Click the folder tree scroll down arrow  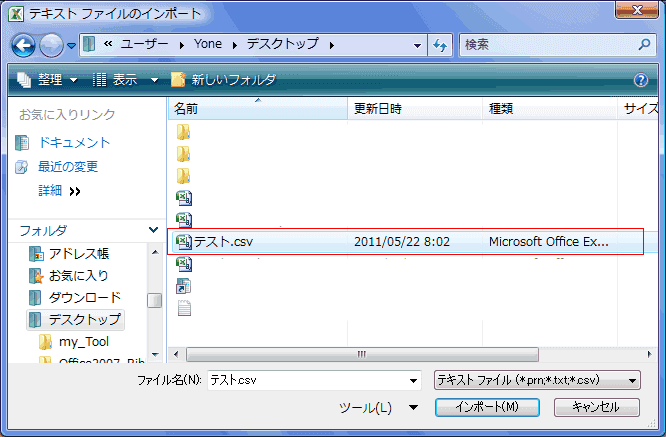[x=155, y=355]
